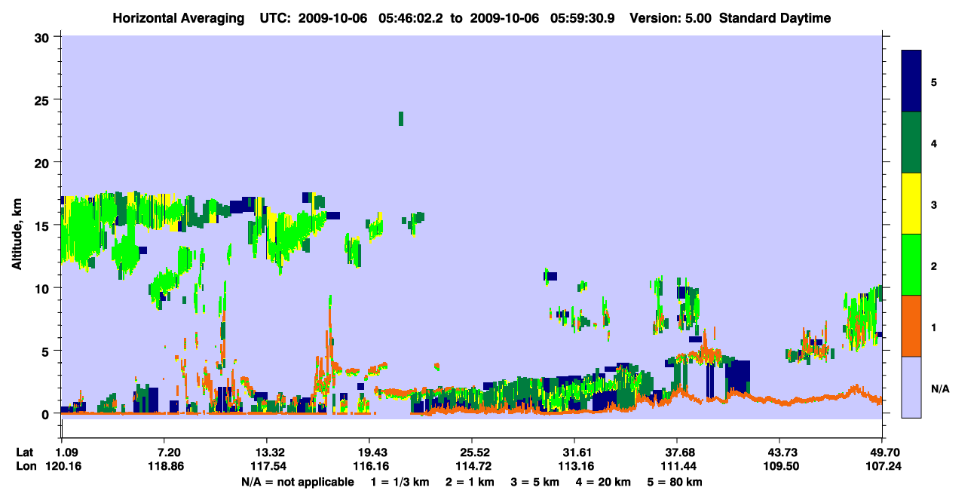Click the bright green level 2 colorbar segment
Image resolution: width=980 pixels, height=503 pixels.
(911, 265)
